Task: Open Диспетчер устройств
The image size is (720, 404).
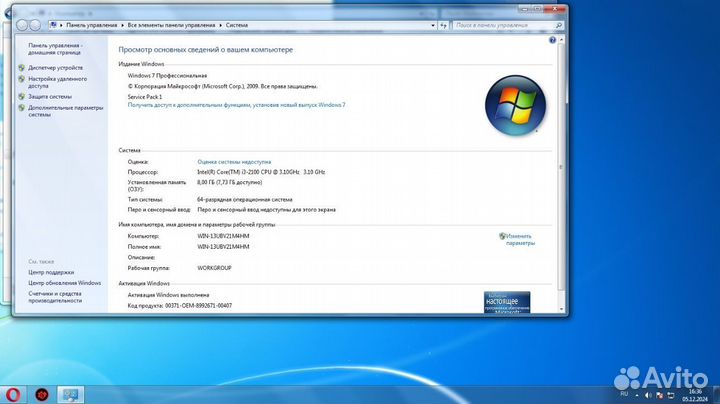Action: [56, 67]
